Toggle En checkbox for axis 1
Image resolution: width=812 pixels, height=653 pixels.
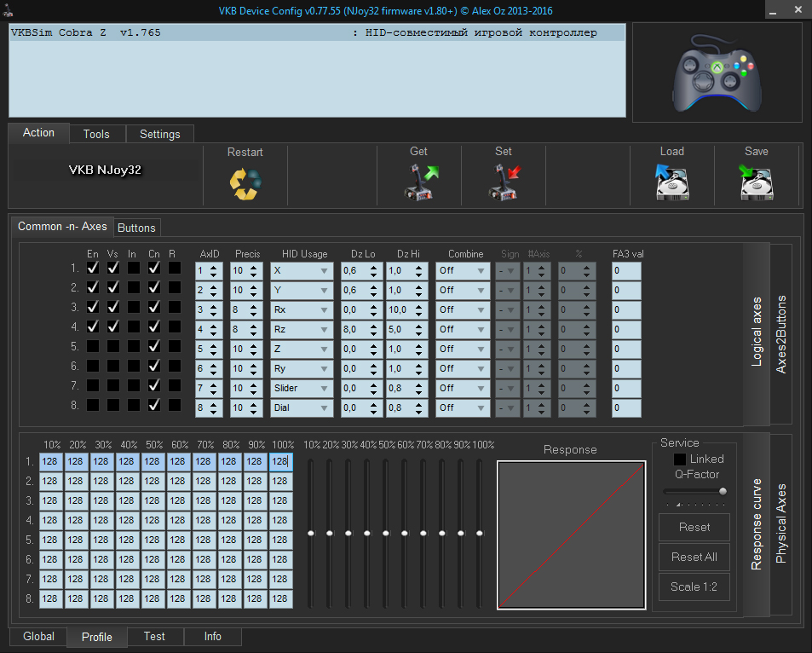(x=93, y=268)
